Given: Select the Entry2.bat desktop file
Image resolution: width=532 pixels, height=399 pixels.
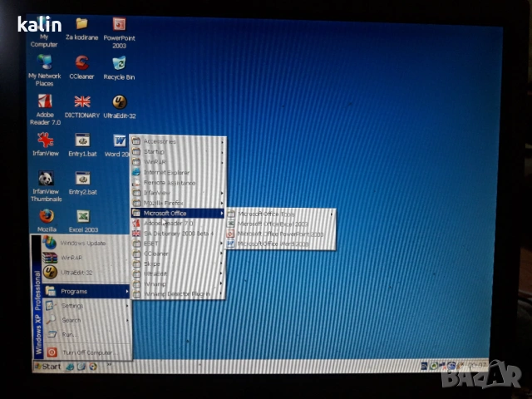Looking at the screenshot, I should (83, 184).
